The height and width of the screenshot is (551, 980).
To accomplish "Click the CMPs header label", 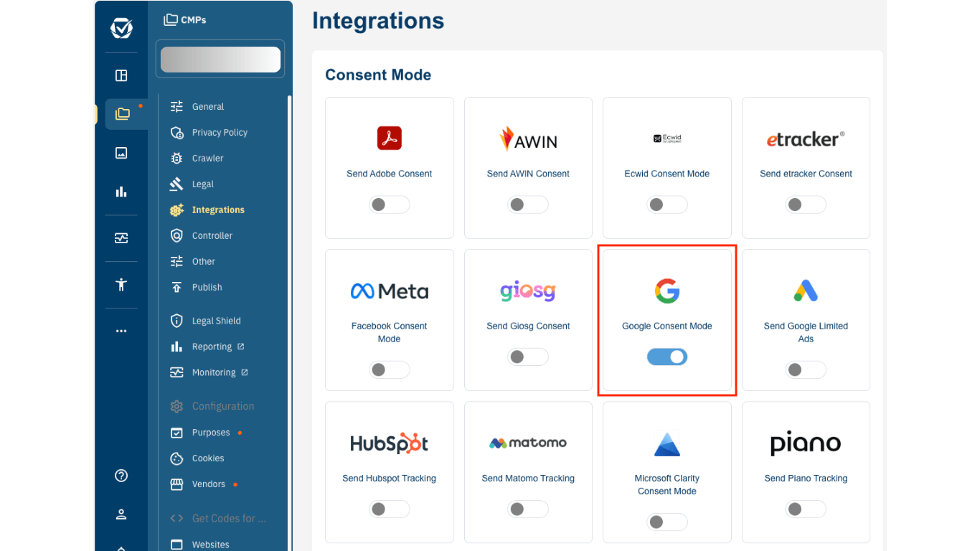I will click(x=194, y=20).
